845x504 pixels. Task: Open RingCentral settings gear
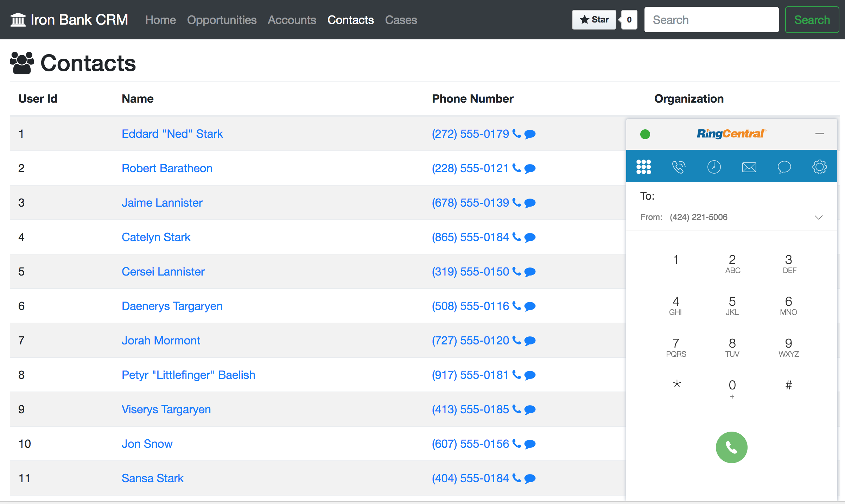tap(820, 167)
